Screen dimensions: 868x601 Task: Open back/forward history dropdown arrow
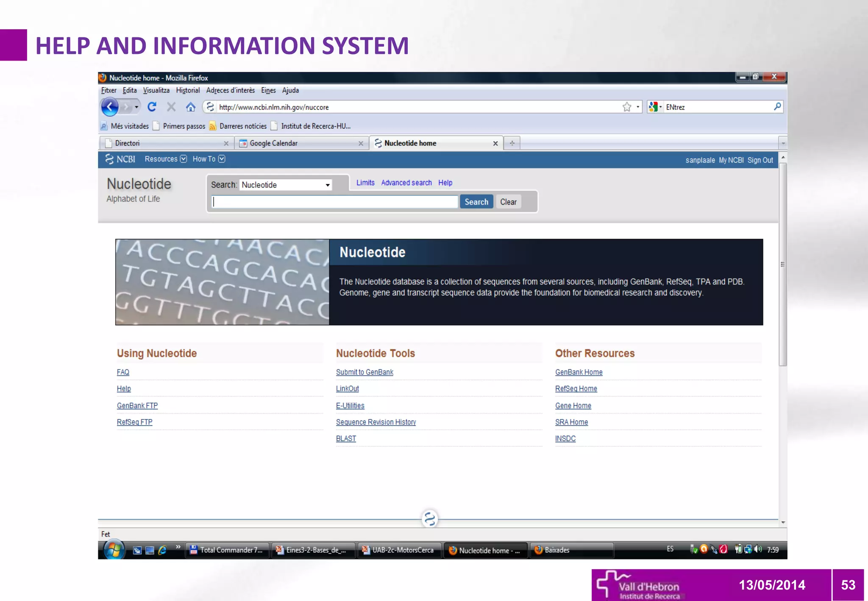pos(136,107)
